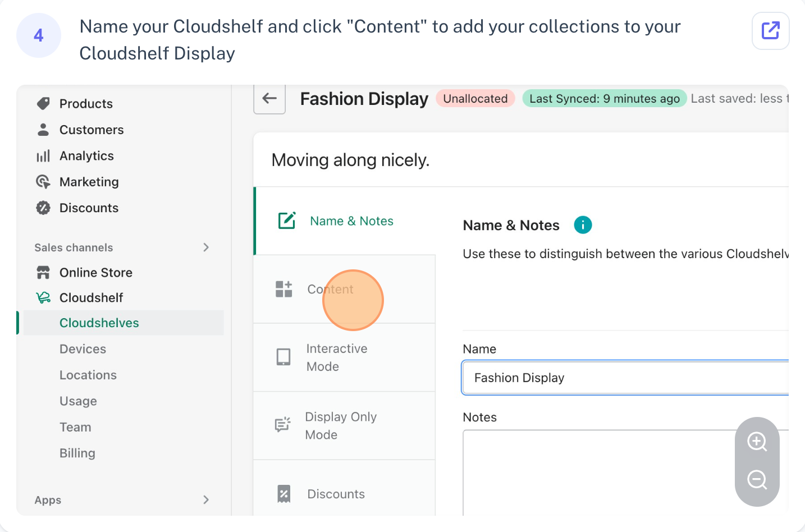Open the Products menu item
Screen dimensions: 805x532
(x=86, y=104)
